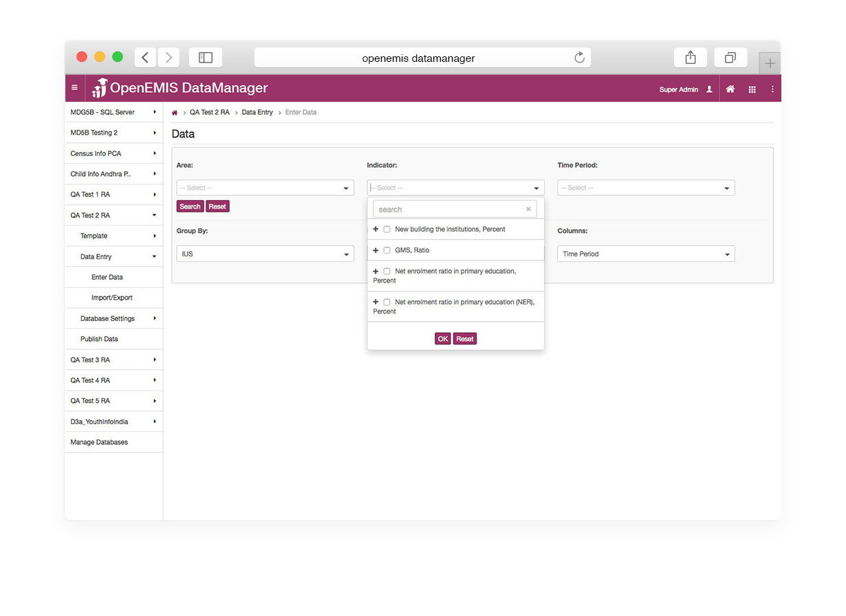Viewport: 846px width, 616px height.
Task: Expand D3a_YouthInfoIndia in sidebar
Action: [x=113, y=421]
